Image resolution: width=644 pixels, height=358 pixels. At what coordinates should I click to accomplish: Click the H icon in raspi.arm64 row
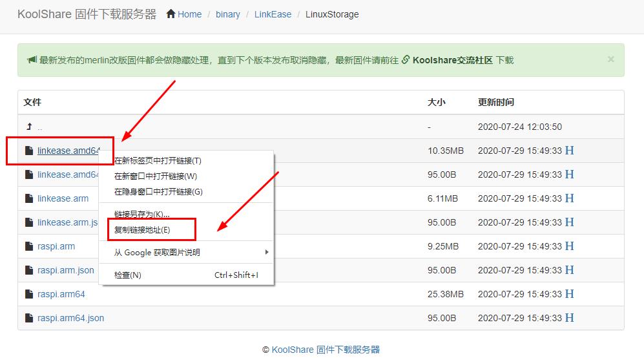click(x=569, y=293)
